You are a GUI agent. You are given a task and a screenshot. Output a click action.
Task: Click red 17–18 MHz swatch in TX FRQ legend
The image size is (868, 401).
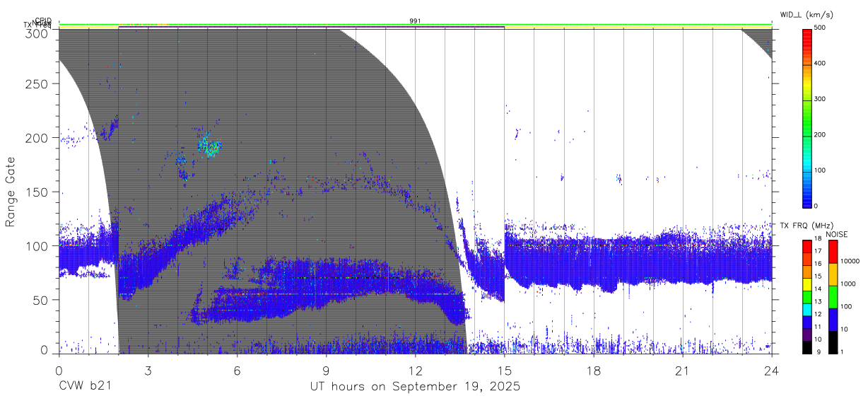point(807,246)
